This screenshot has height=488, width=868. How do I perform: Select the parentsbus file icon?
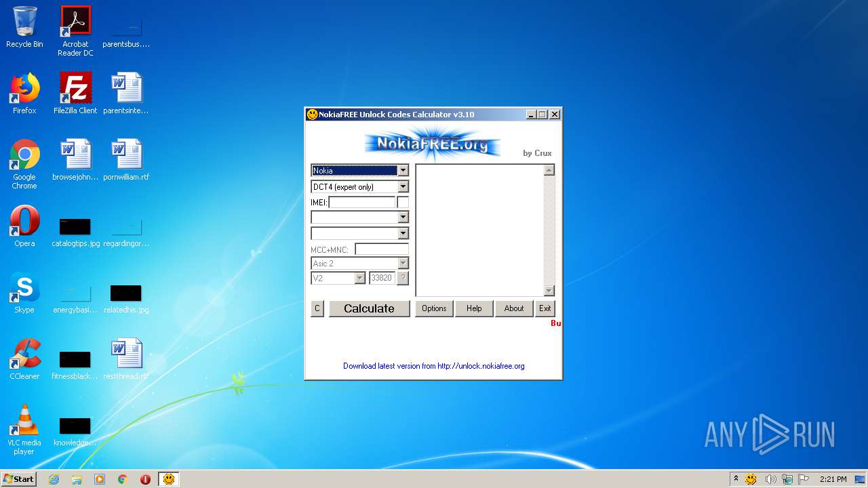126,31
